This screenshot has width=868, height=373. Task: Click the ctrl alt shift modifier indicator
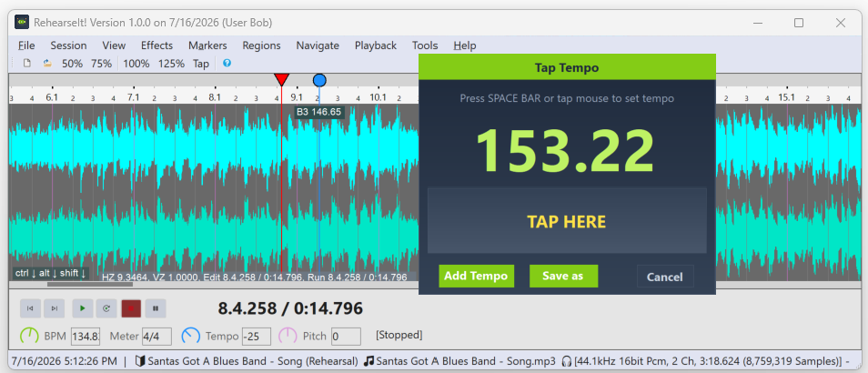51,273
